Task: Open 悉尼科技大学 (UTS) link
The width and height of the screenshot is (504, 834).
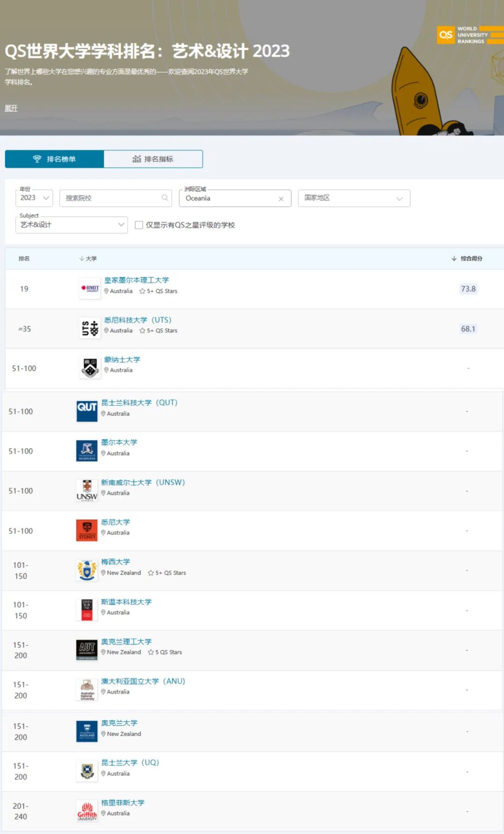Action: pos(138,320)
